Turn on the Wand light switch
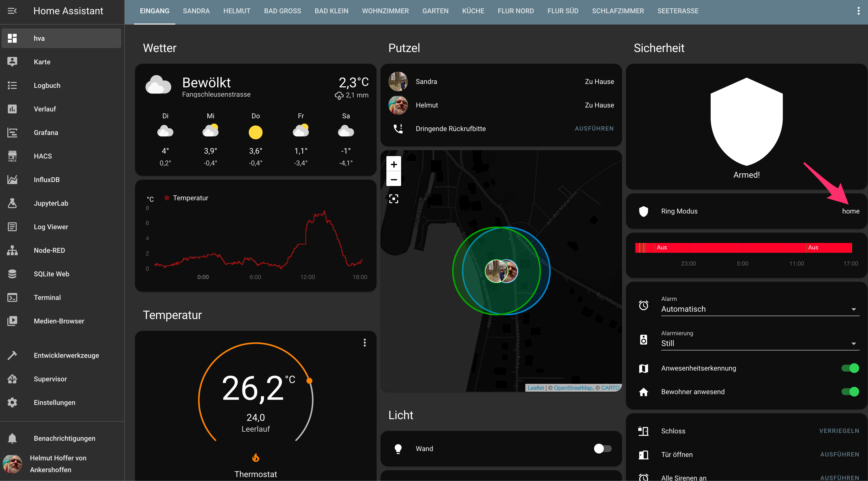This screenshot has width=868, height=481. (x=602, y=449)
